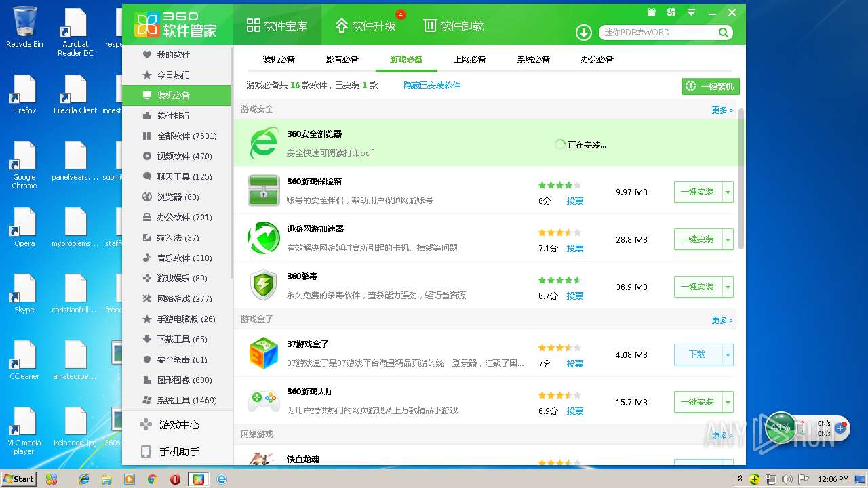Open Firefox desktop shortcut

[24, 94]
